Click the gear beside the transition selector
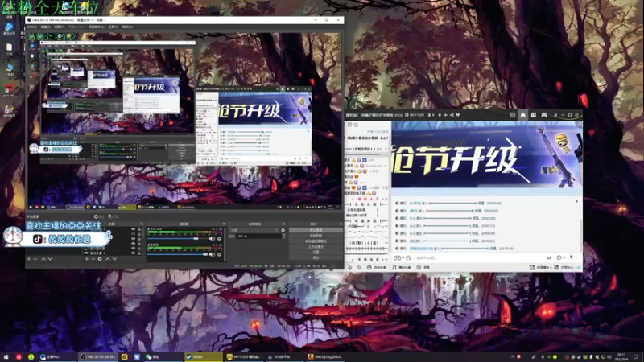Screen dimensions: 644x362 tap(283, 230)
